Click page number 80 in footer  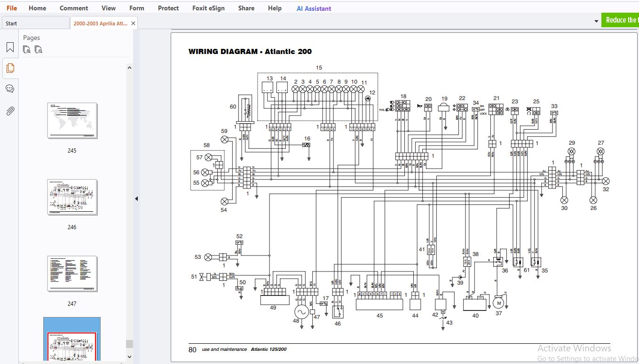click(192, 349)
